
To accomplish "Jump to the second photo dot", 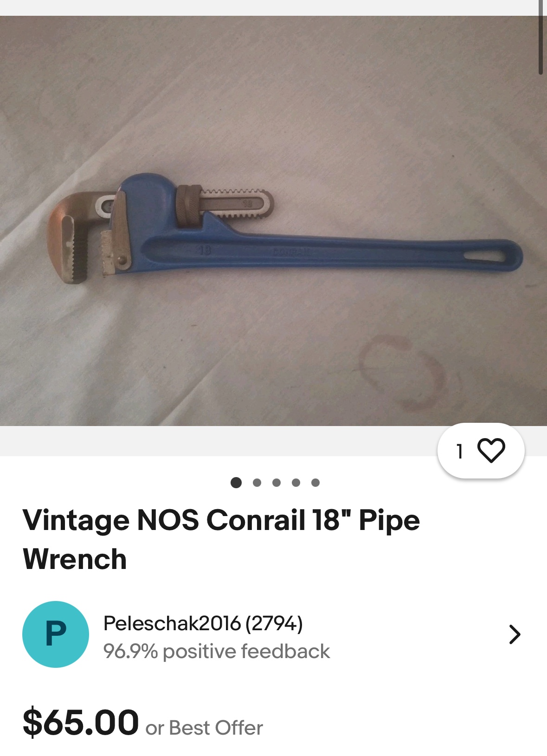I will pos(257,483).
